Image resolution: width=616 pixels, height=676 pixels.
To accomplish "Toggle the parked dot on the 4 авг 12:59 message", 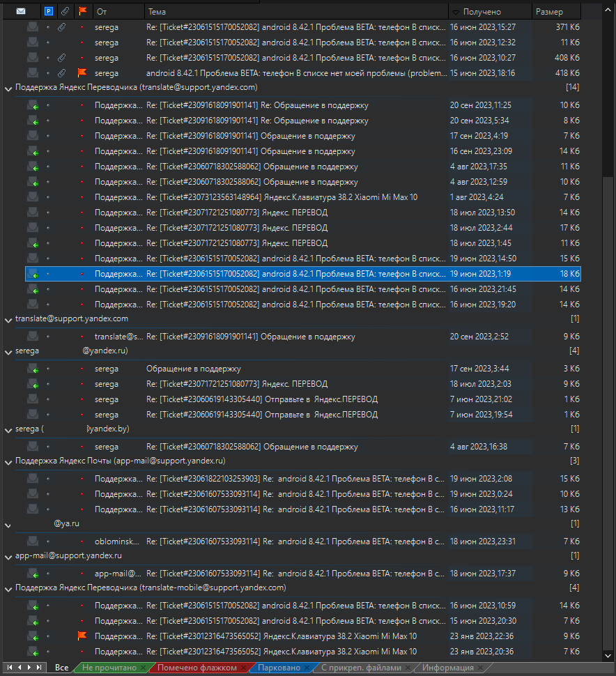I will point(48,182).
